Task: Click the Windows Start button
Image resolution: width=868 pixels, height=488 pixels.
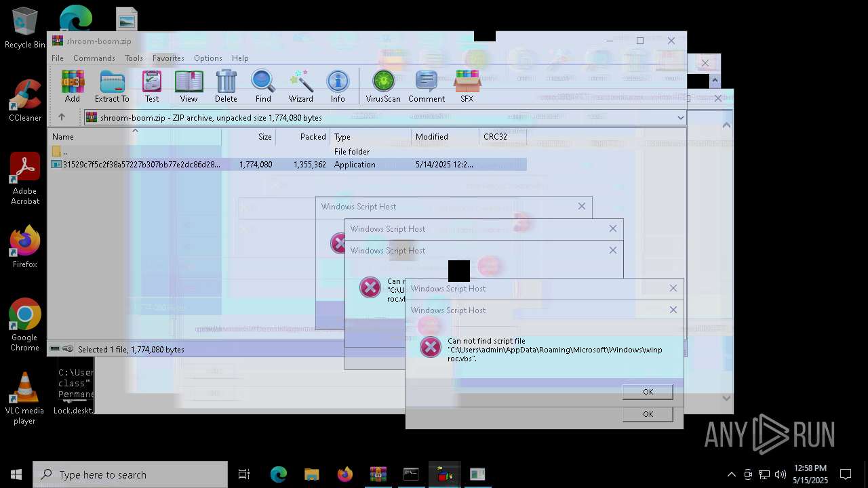Action: [16, 474]
